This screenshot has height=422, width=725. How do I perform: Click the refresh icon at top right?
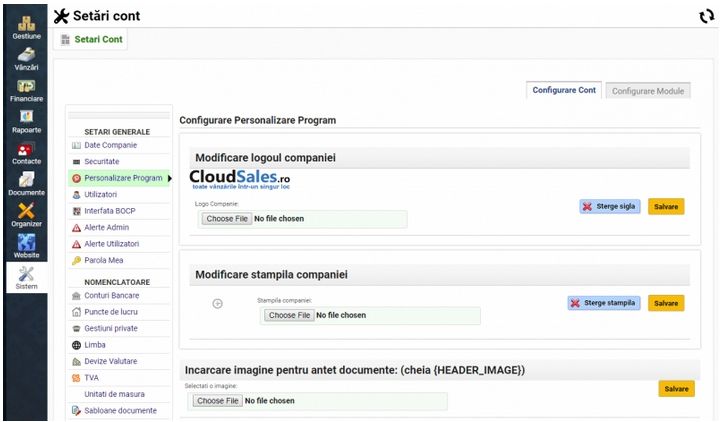point(706,16)
